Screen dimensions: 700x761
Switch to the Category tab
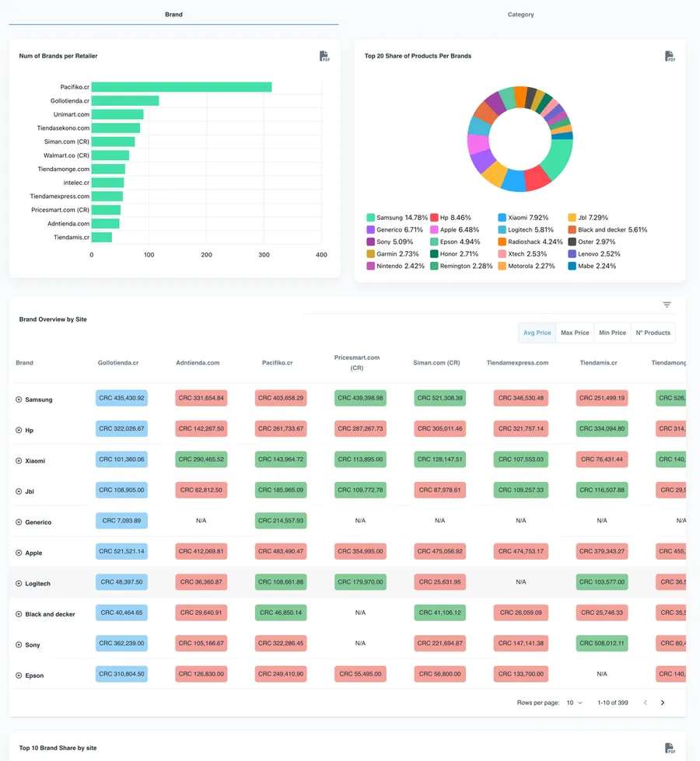(521, 15)
